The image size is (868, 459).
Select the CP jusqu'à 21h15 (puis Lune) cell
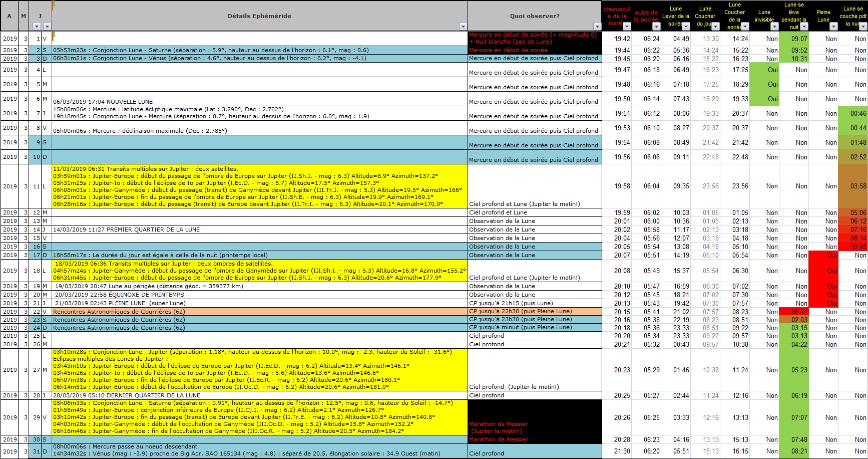(535, 303)
